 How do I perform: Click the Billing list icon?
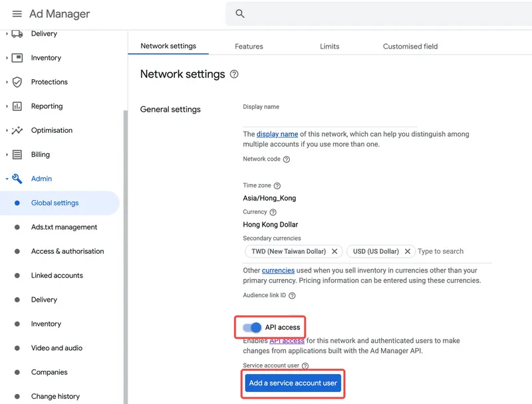(x=17, y=155)
